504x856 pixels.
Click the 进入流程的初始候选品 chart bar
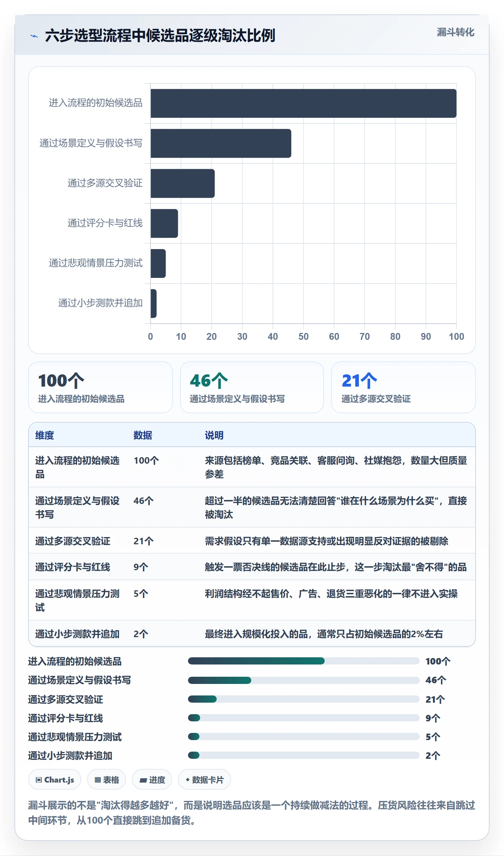pyautogui.click(x=303, y=103)
